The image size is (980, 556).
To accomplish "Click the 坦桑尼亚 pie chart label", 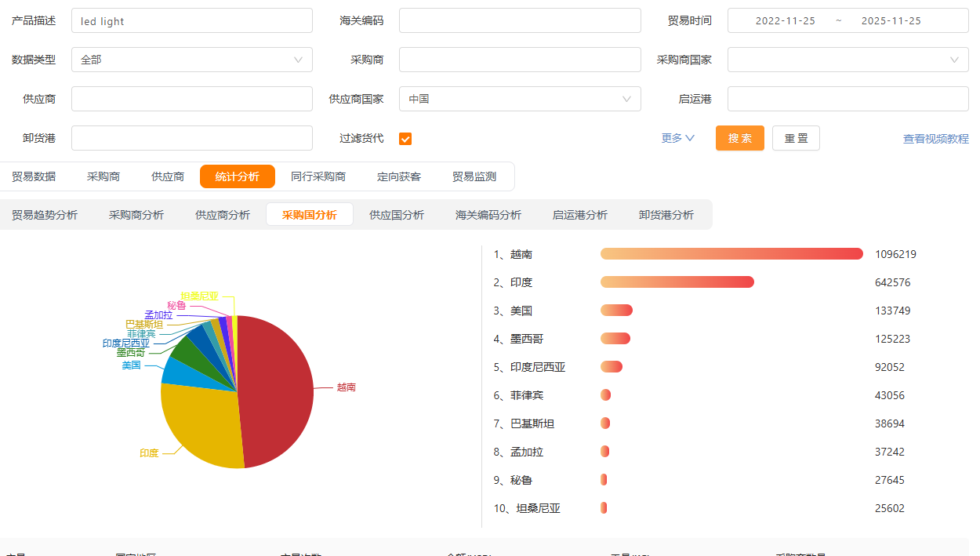I will click(x=200, y=296).
